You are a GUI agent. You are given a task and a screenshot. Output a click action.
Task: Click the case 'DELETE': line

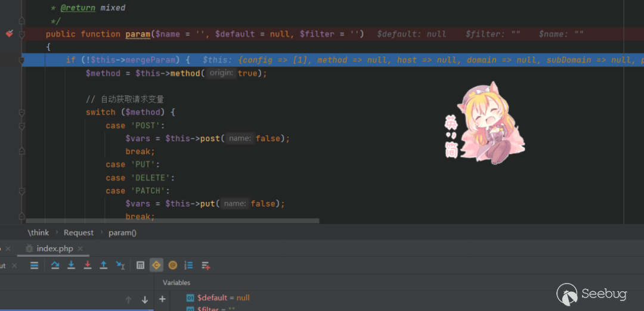140,178
